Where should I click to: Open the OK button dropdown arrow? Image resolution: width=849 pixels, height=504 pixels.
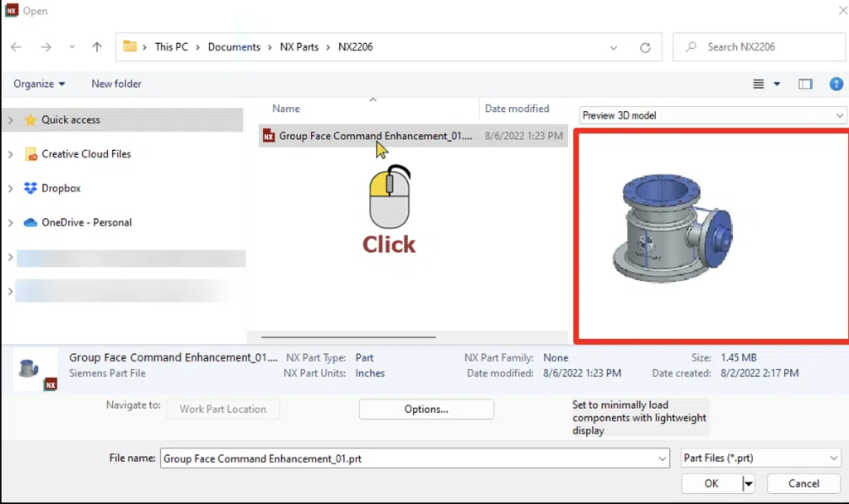coord(748,483)
